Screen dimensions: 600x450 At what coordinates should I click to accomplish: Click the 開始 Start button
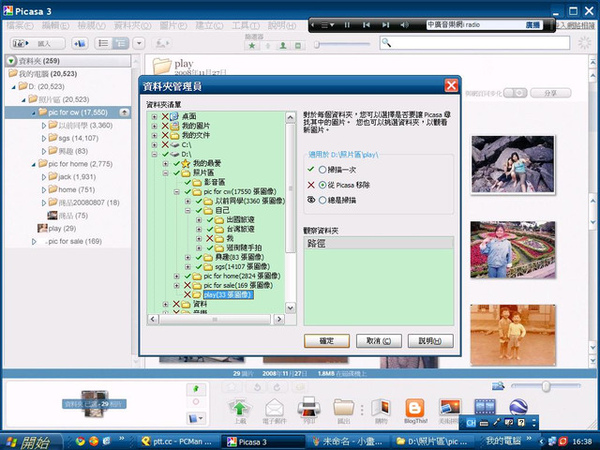[31, 442]
